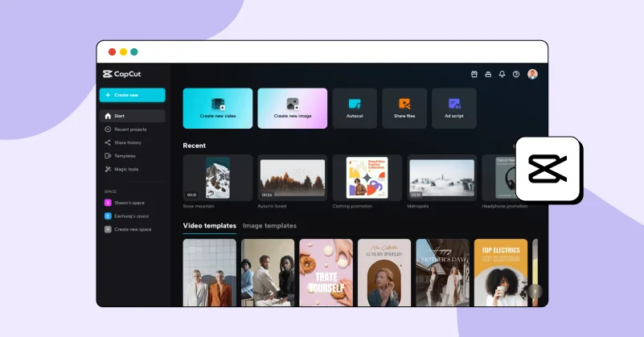Open the user profile avatar

pyautogui.click(x=532, y=74)
